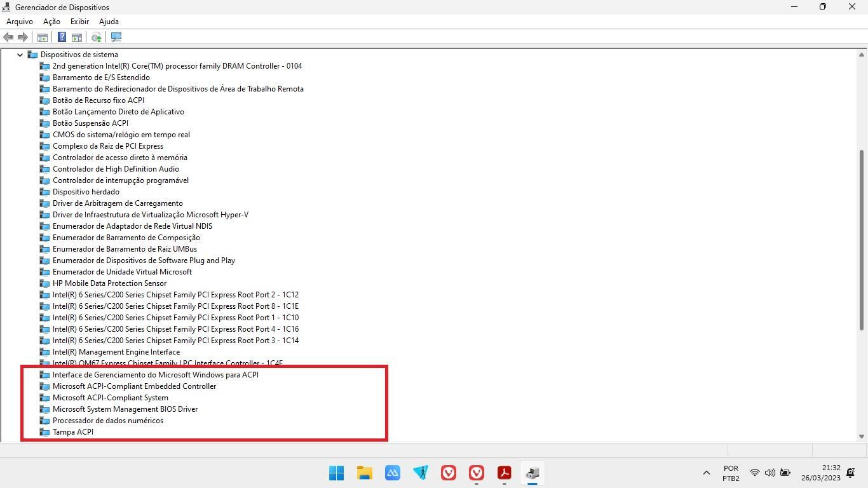Image resolution: width=868 pixels, height=488 pixels.
Task: Open the Help question-mark toolbar icon
Action: pos(62,37)
